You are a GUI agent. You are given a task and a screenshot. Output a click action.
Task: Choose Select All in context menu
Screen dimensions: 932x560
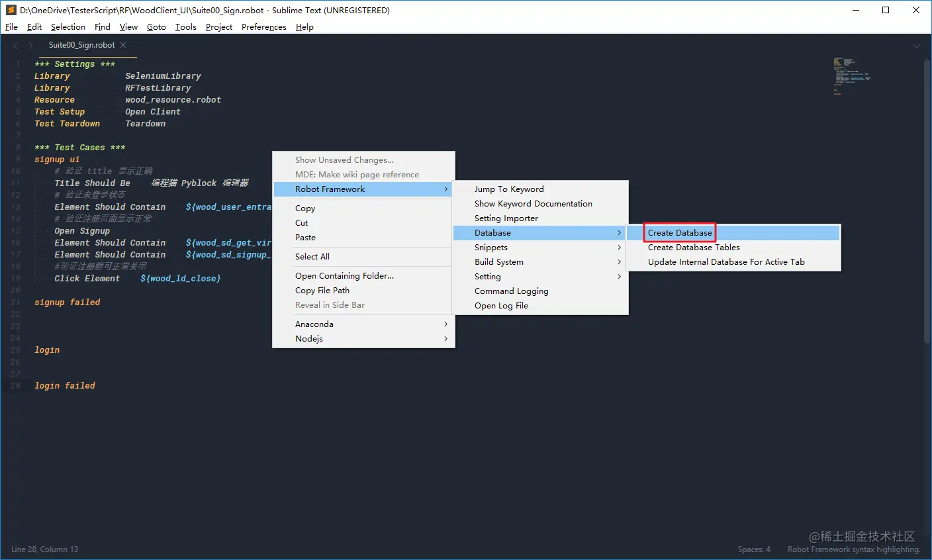(x=363, y=257)
